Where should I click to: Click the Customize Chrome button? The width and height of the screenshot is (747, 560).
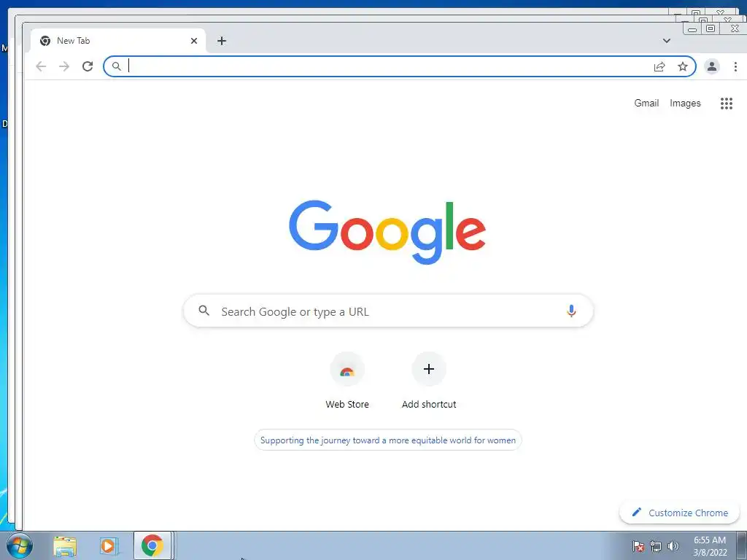coord(679,513)
